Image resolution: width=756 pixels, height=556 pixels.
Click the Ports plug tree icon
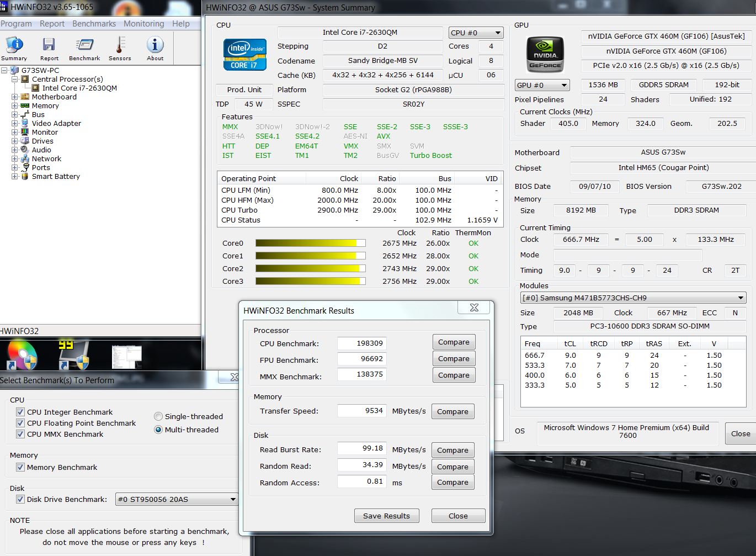point(25,167)
